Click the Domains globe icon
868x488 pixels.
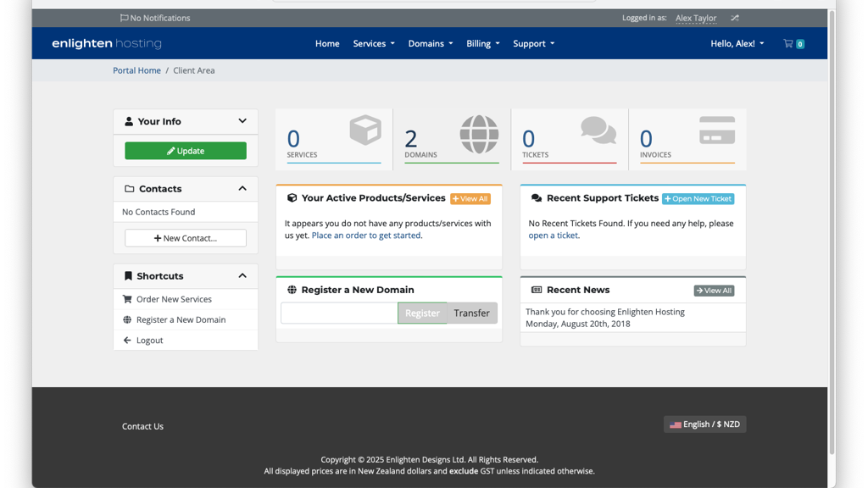[479, 133]
